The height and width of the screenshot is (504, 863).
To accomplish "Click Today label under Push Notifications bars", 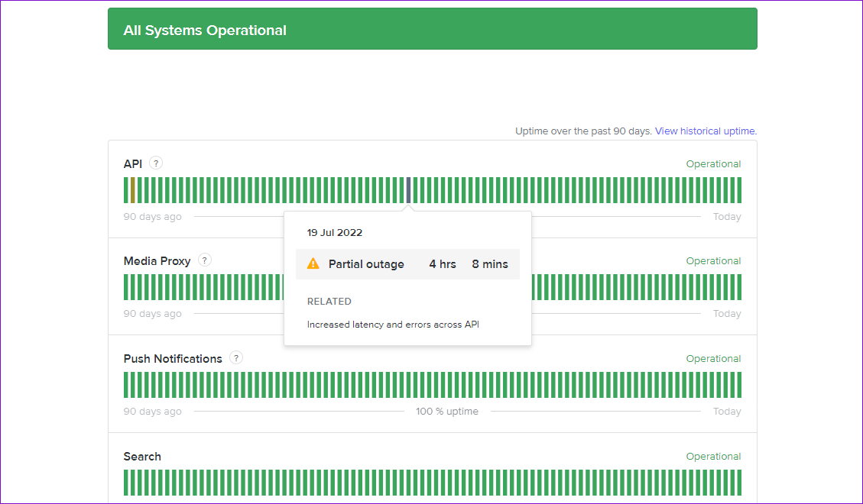I will point(727,411).
